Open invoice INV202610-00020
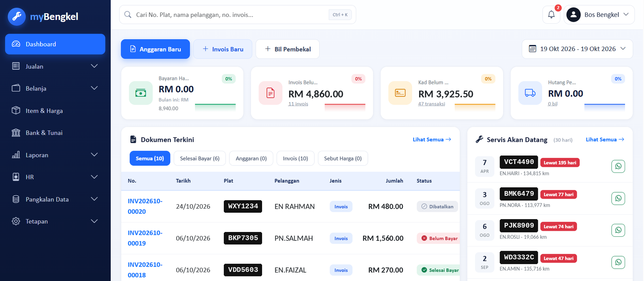This screenshot has height=281, width=644. tap(145, 206)
